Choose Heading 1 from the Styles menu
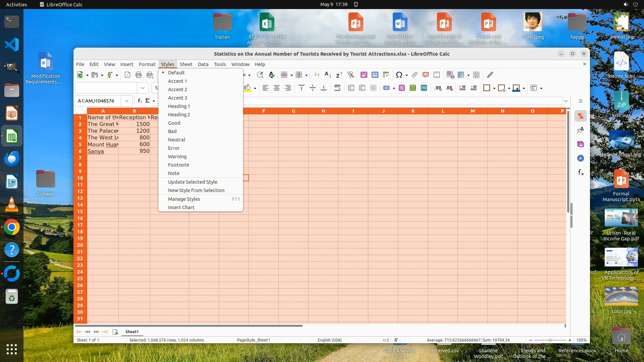This screenshot has height=362, width=644. click(179, 106)
